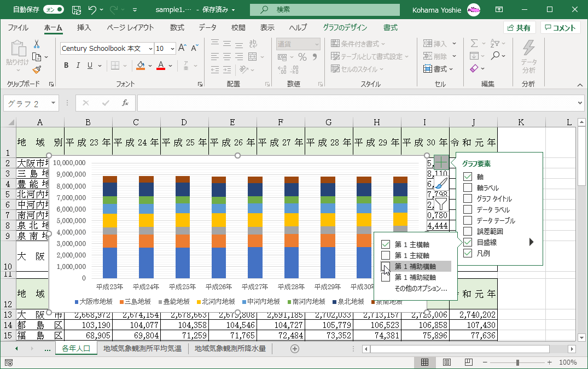Click the underline formatting icon

(x=89, y=65)
